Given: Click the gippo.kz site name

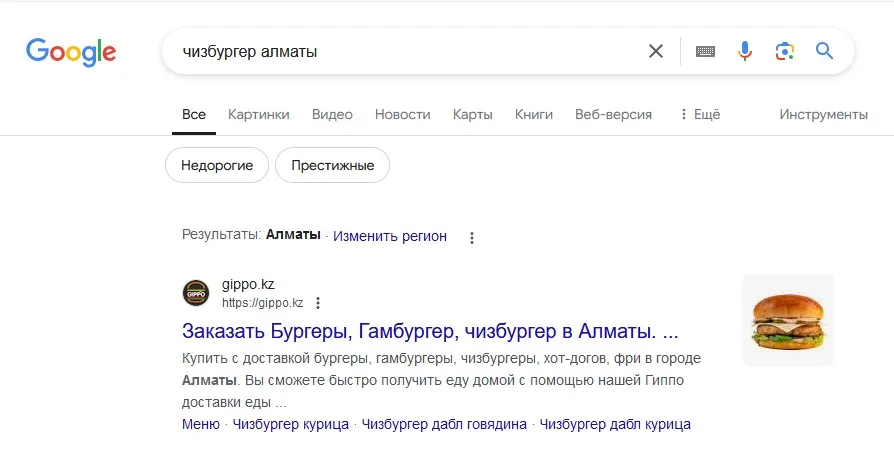Looking at the screenshot, I should tap(248, 284).
